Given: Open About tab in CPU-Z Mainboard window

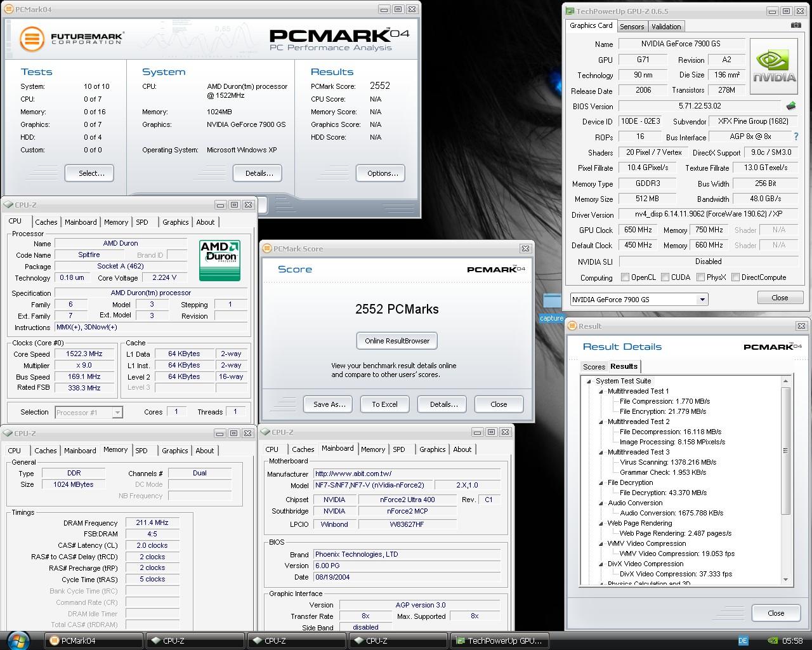Looking at the screenshot, I should pyautogui.click(x=462, y=449).
